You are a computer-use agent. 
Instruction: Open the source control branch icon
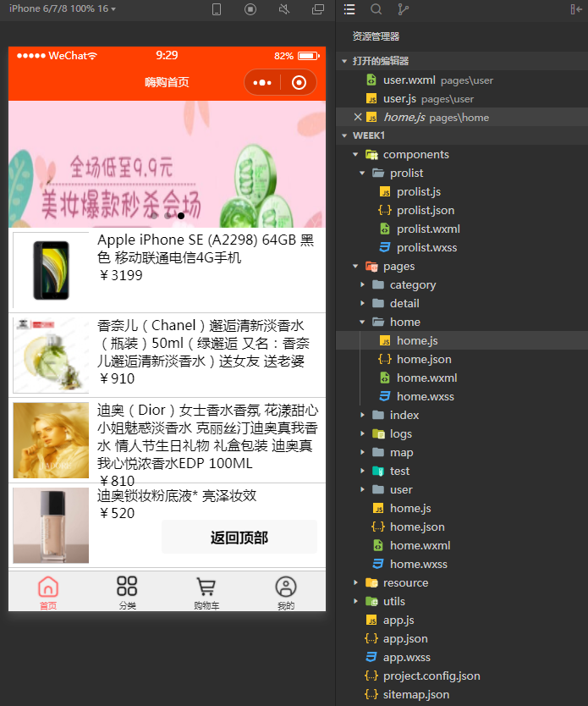pyautogui.click(x=403, y=9)
